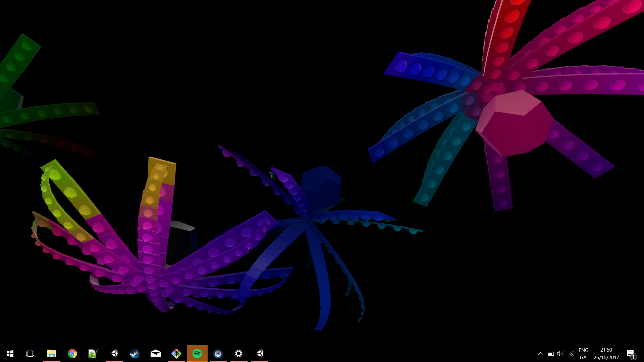Launch Google Chrome from the taskbar
644x362 pixels.
(72, 354)
